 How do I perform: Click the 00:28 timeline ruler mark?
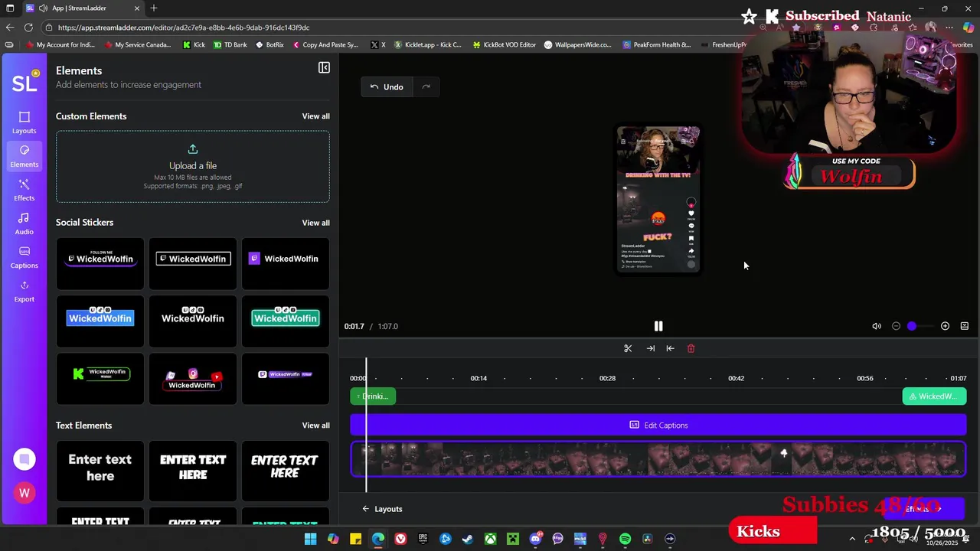pyautogui.click(x=607, y=378)
